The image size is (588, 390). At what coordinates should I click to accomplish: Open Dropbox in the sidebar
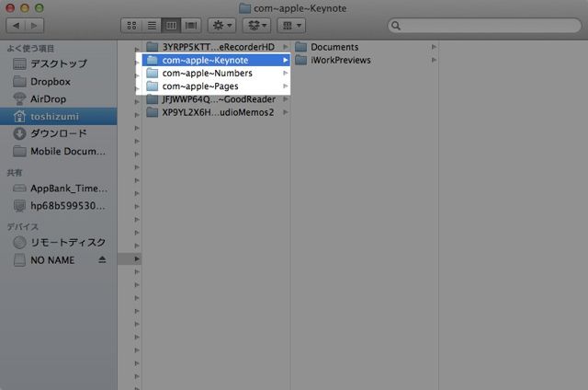point(59,82)
